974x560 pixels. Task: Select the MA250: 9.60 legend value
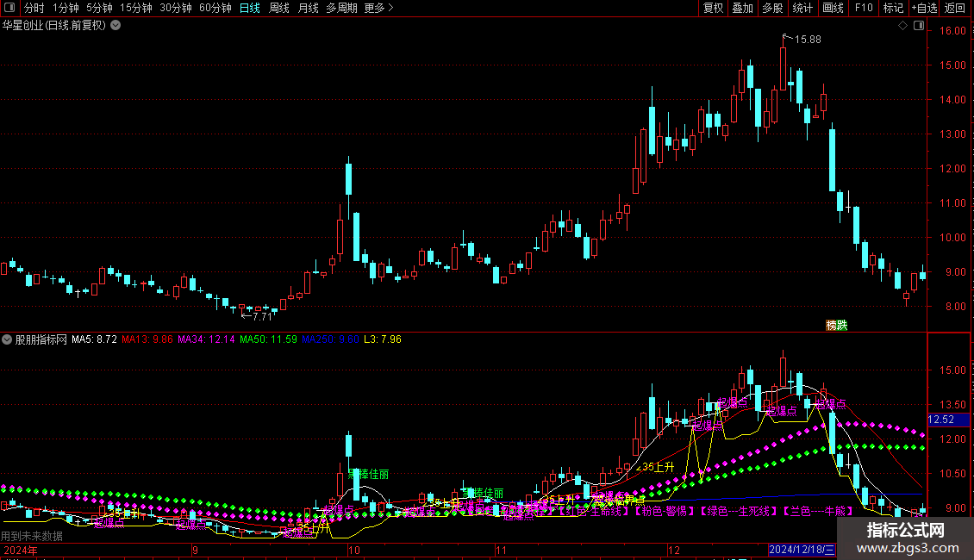point(330,339)
